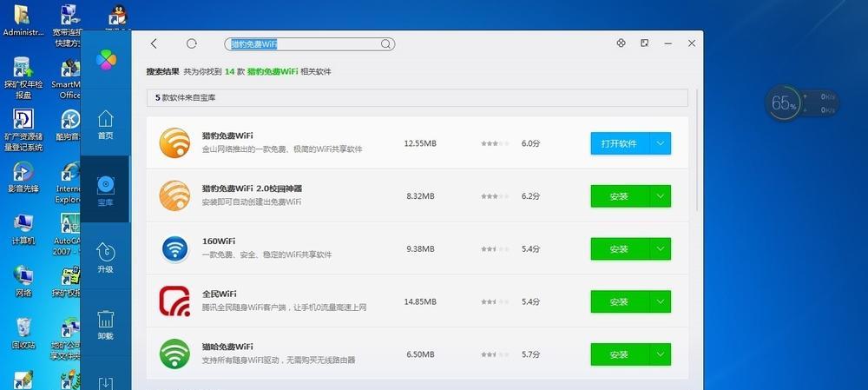
Task: Click the colorful app logo icon
Action: point(105,61)
